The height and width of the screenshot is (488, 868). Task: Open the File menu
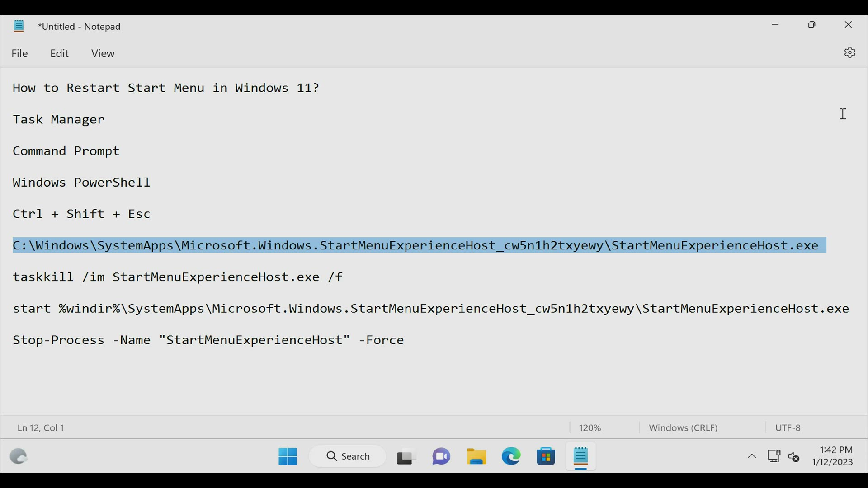20,53
